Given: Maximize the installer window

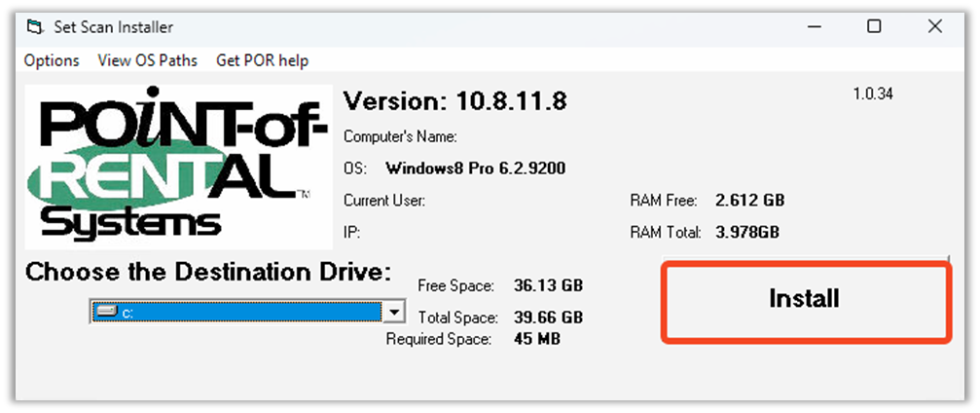Looking at the screenshot, I should click(874, 27).
